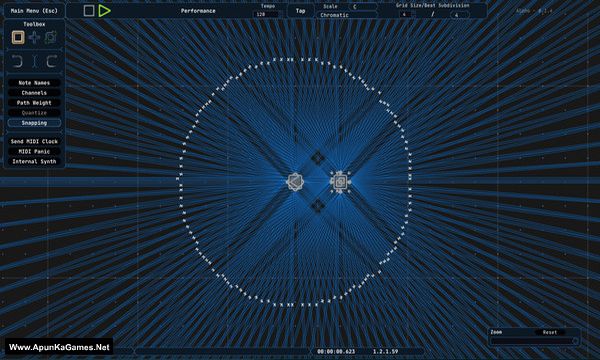Screen dimensions: 600x360
Task: Open the Beat Subdivision value dropdown
Action: (460, 15)
